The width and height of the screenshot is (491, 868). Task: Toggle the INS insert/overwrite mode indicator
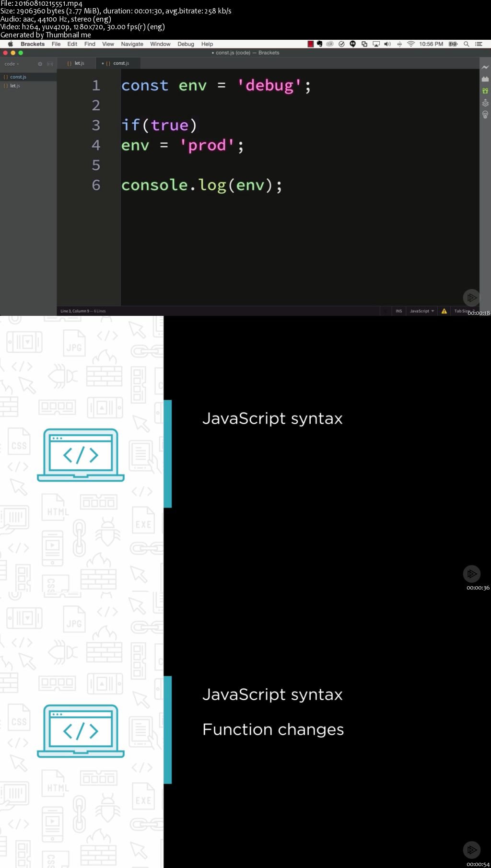tap(399, 311)
